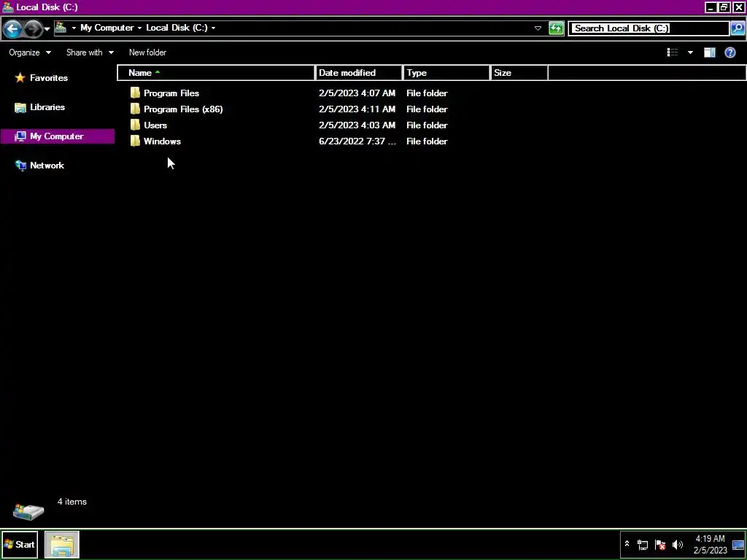Click the date starting 6/23/2022 7:37
This screenshot has height=560, width=747.
(357, 141)
